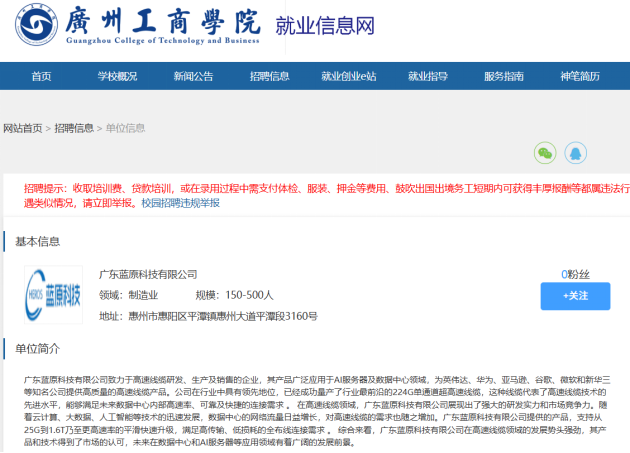630x453 pixels.
Task: Click the 蓝原科技 company logo image
Action: pos(54,294)
